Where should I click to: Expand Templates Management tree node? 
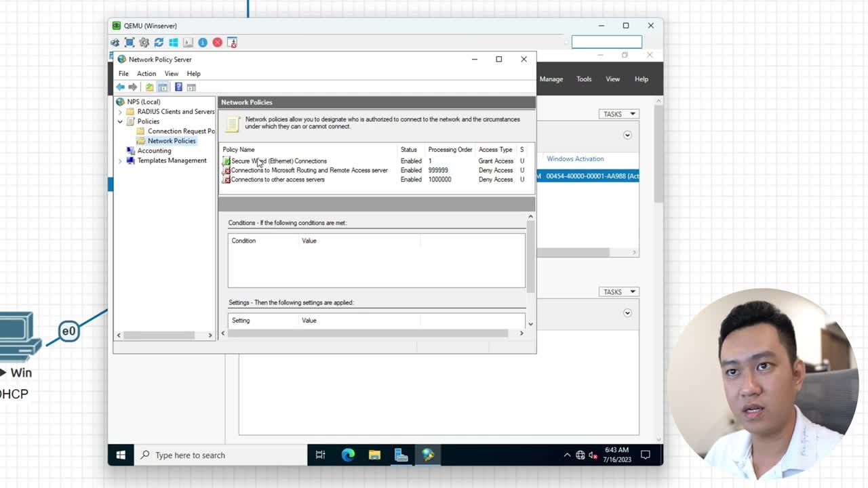pyautogui.click(x=121, y=161)
